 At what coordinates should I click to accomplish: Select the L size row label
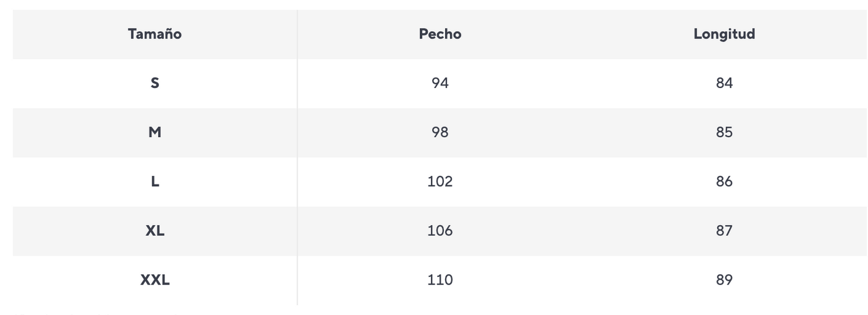[155, 181]
